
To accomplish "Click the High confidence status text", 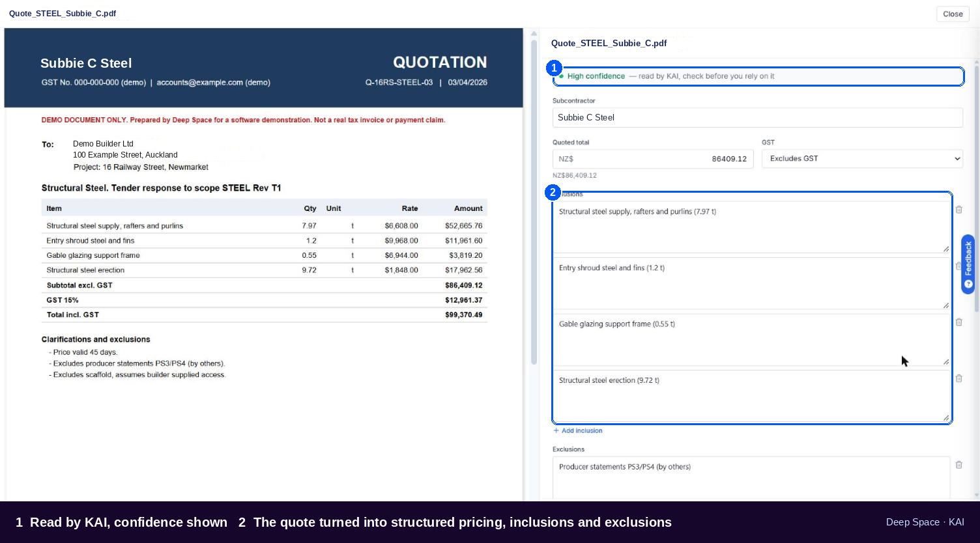I will [596, 76].
